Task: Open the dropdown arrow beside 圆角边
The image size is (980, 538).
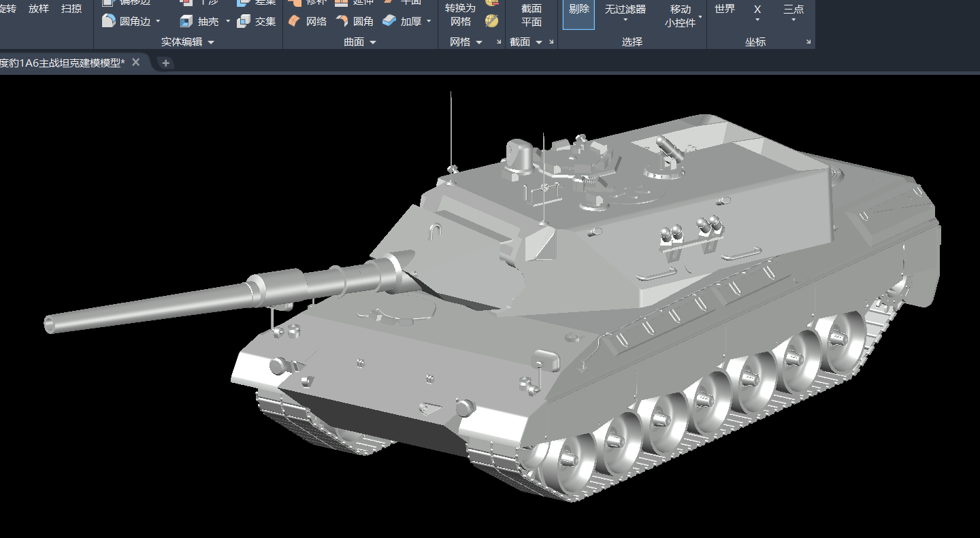Action: pos(158,21)
